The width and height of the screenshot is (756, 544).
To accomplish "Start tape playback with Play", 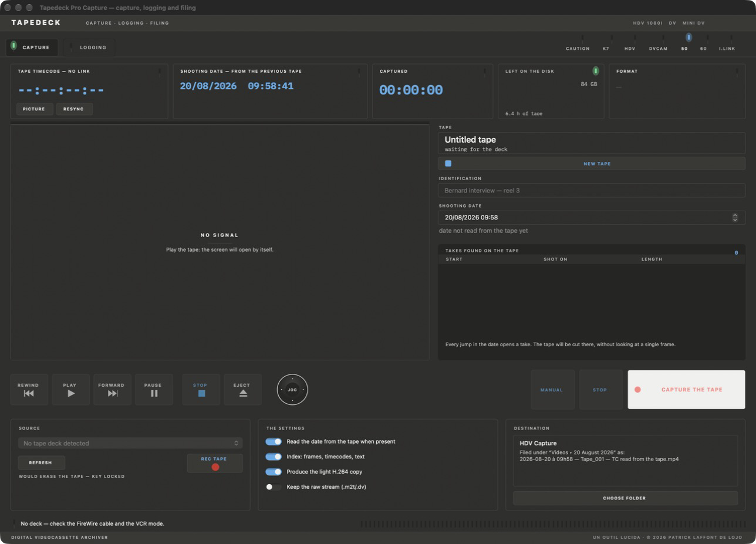I will coord(70,390).
